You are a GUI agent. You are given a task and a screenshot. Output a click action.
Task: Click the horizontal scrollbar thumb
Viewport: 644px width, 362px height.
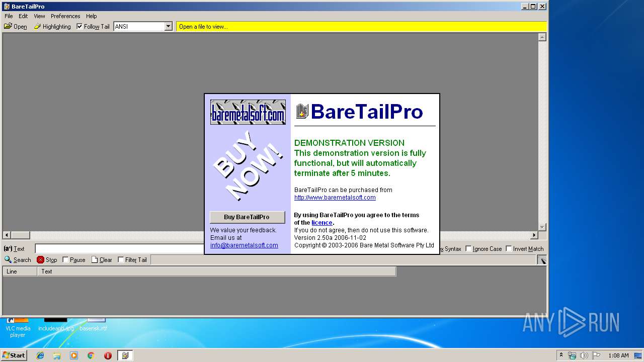tap(20, 235)
